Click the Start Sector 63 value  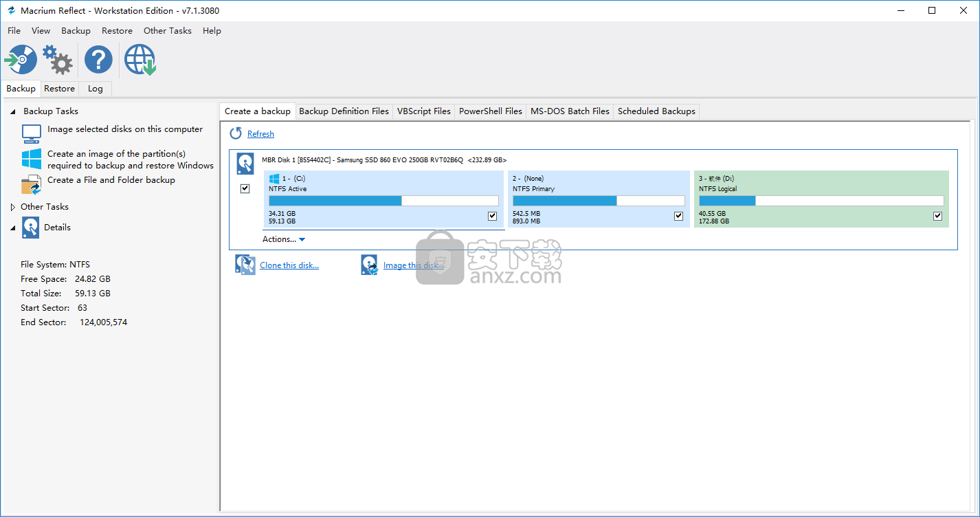click(x=82, y=308)
